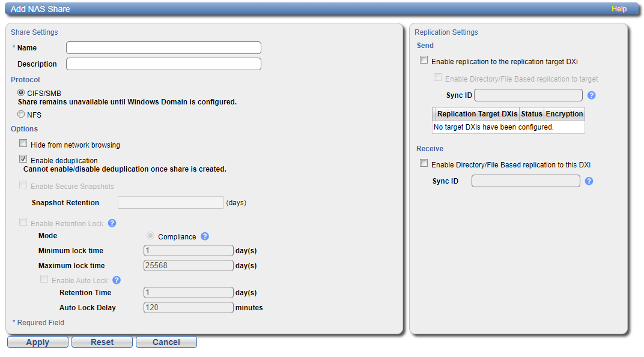Click help icon beside Receive Sync ID field

pos(589,181)
